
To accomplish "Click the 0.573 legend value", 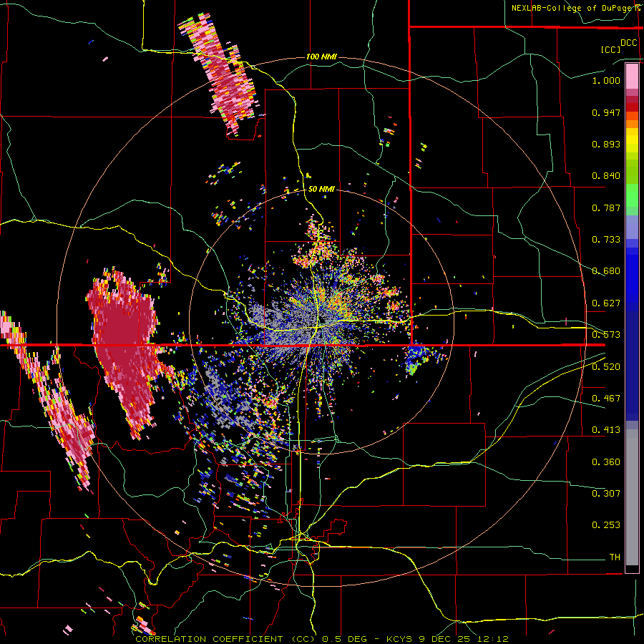I will [606, 335].
